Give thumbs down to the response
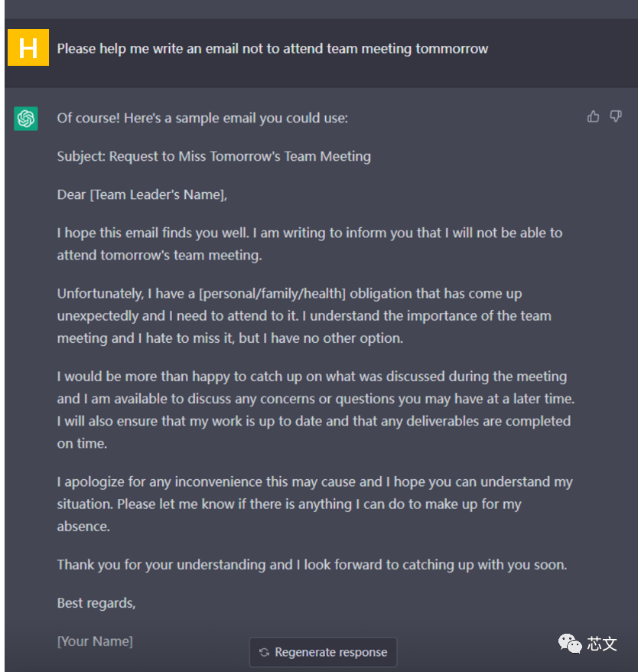The image size is (638, 672). point(614,116)
